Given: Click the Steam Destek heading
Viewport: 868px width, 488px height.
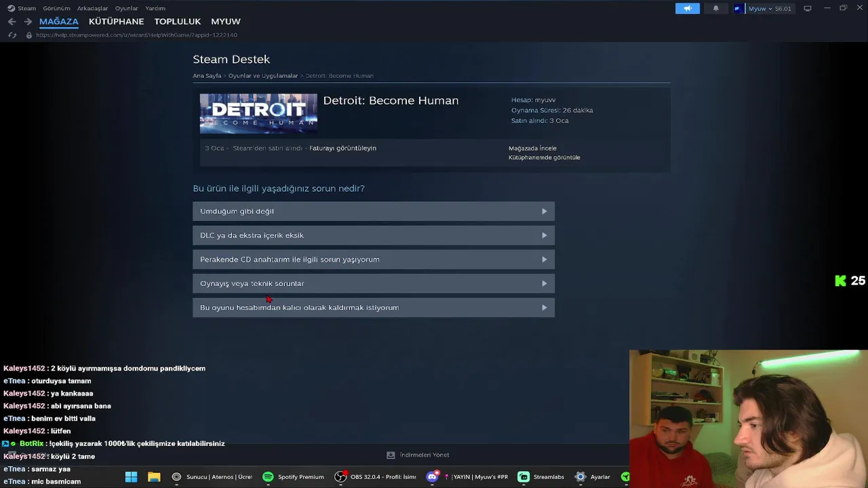Looking at the screenshot, I should point(231,60).
